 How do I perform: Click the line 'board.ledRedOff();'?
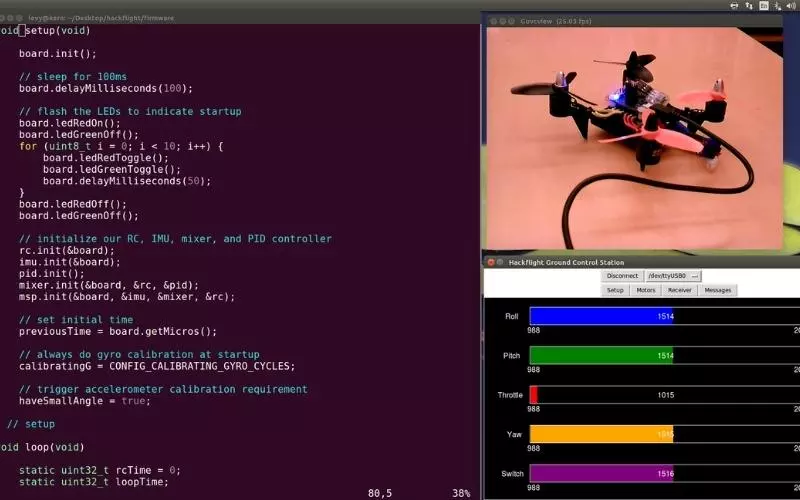(73, 204)
